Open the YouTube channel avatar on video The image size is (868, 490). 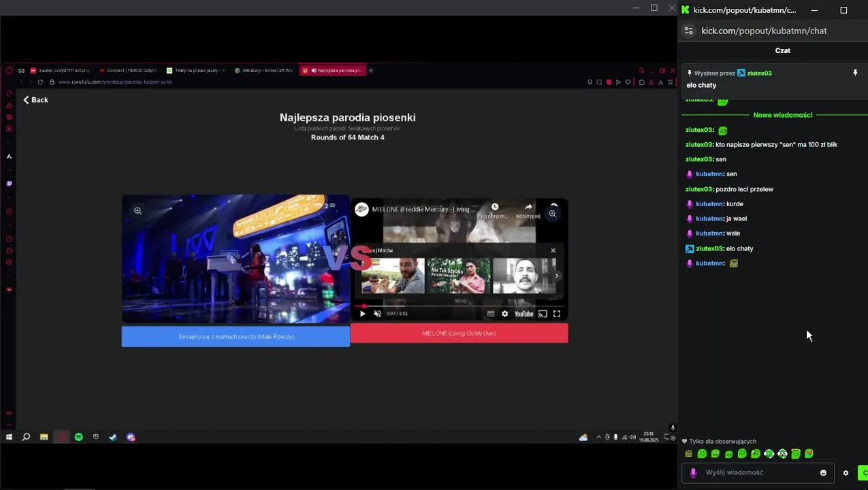click(x=362, y=210)
